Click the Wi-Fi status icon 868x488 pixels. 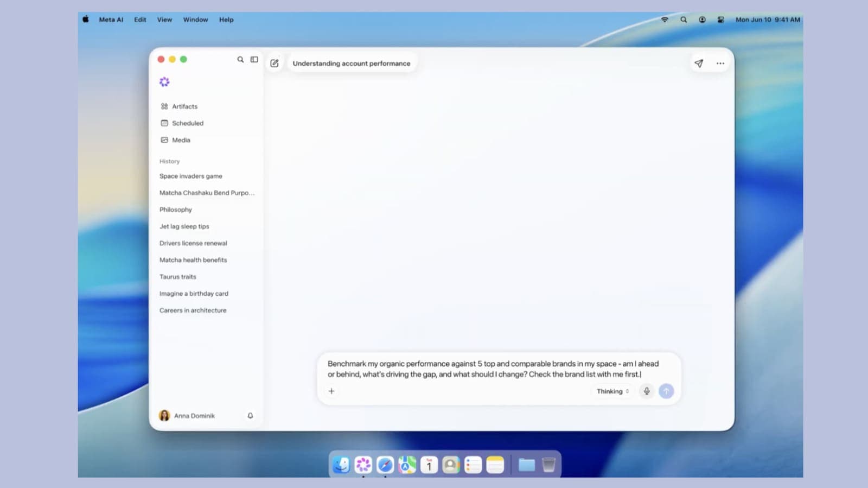[x=665, y=20]
